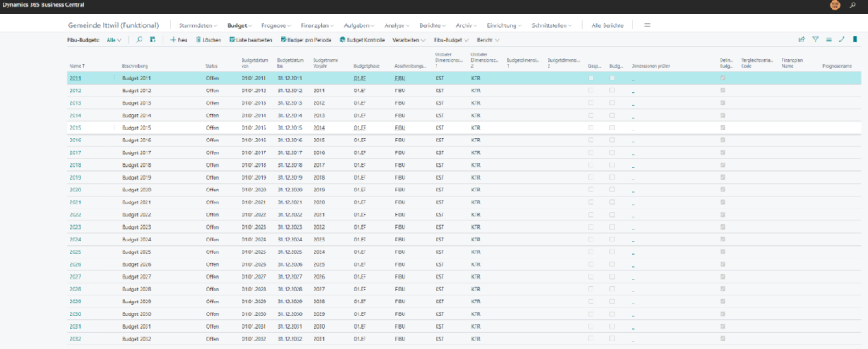This screenshot has width=868, height=349.
Task: Expand the Bericht dropdown
Action: point(487,40)
